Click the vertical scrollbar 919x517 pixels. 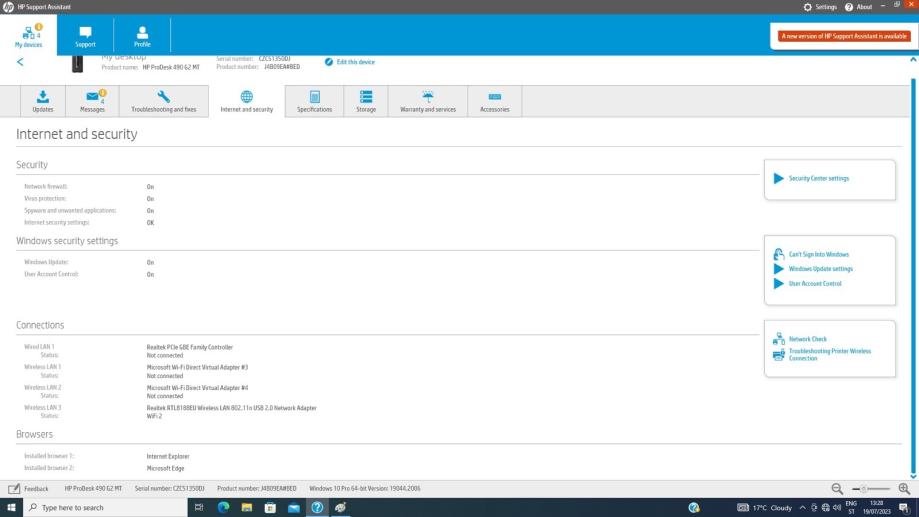pyautogui.click(x=913, y=275)
